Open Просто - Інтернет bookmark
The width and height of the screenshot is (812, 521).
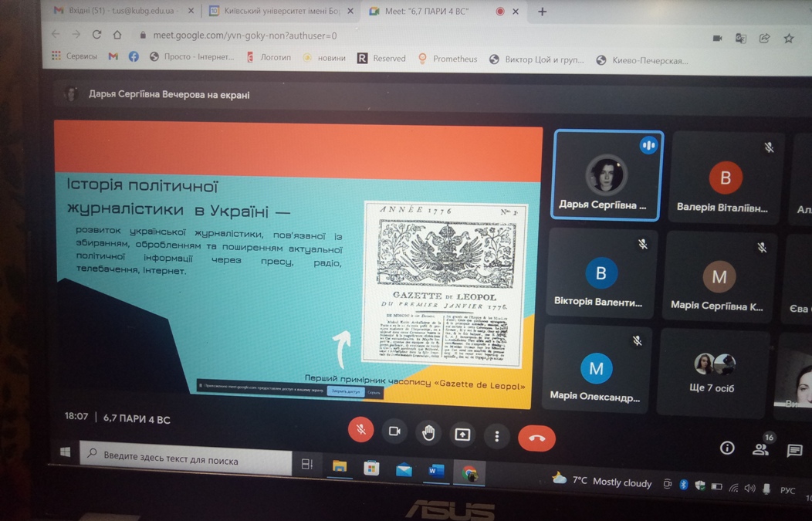coord(191,57)
